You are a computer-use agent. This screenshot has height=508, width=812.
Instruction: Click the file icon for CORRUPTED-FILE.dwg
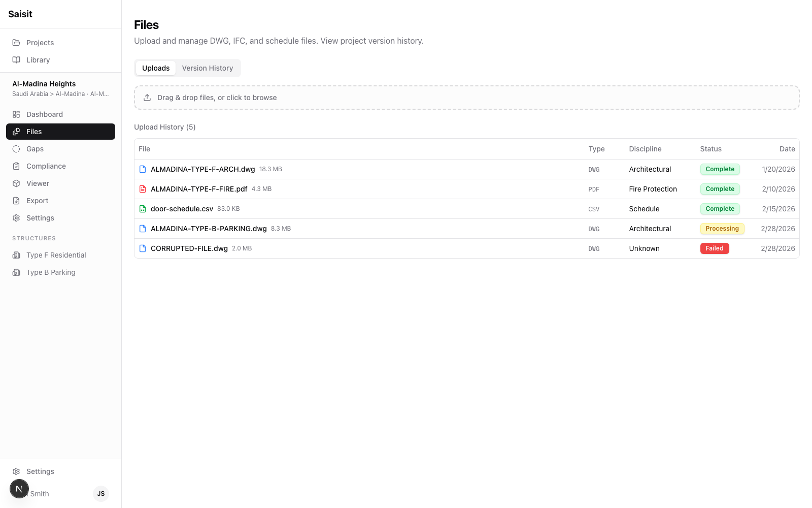[x=143, y=248]
